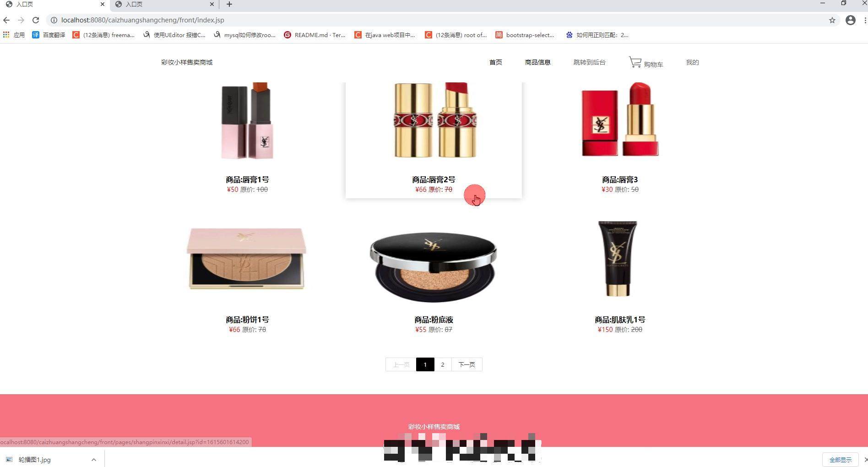This screenshot has height=467, width=868.
Task: Open a new browser tab
Action: pyautogui.click(x=229, y=5)
